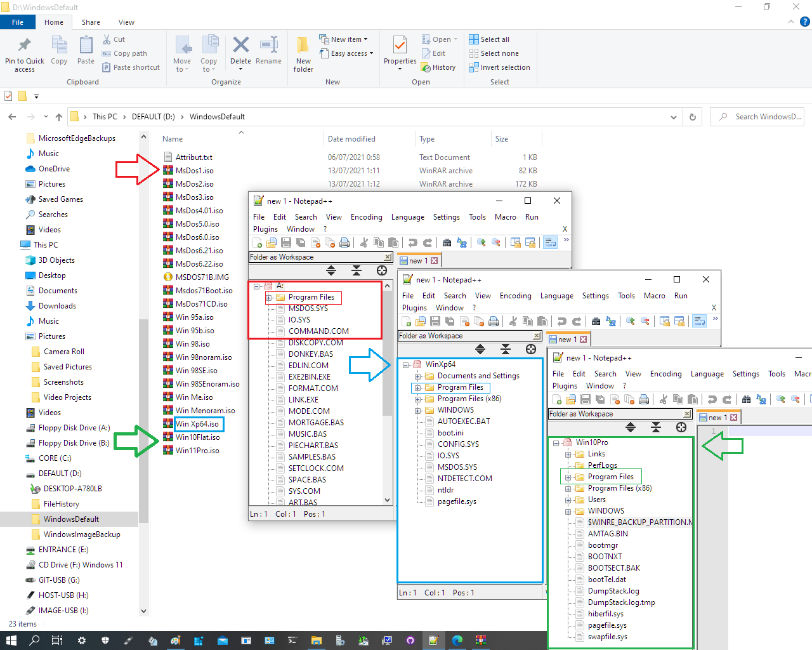Open the File tab in Explorer
The width and height of the screenshot is (812, 650).
[18, 22]
